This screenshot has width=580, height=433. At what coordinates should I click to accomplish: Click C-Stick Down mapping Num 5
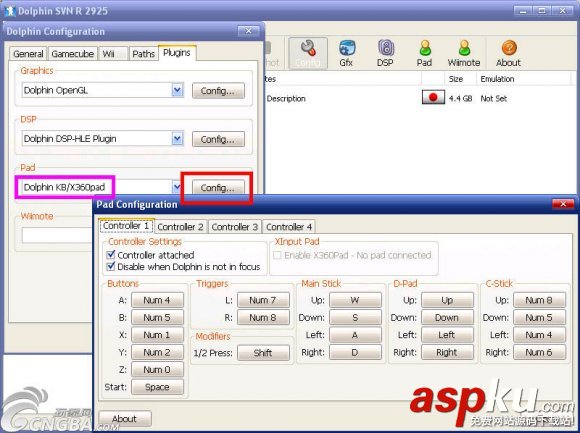coord(539,317)
